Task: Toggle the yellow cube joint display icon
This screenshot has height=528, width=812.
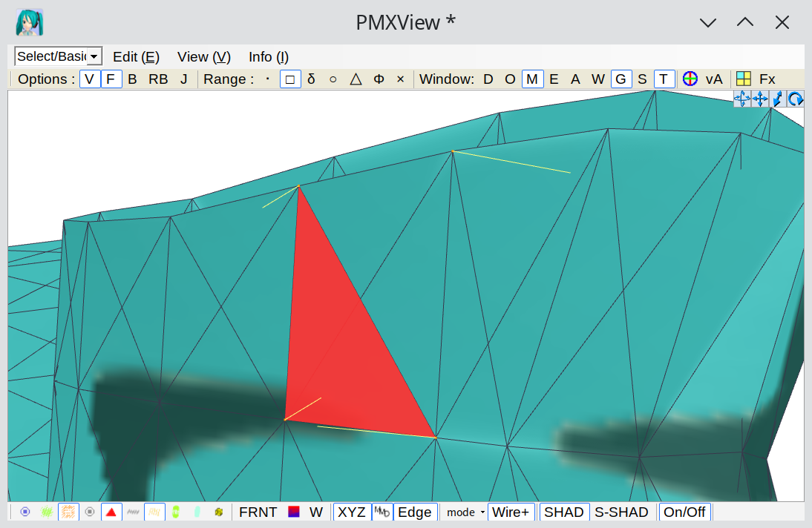Action: pyautogui.click(x=218, y=512)
